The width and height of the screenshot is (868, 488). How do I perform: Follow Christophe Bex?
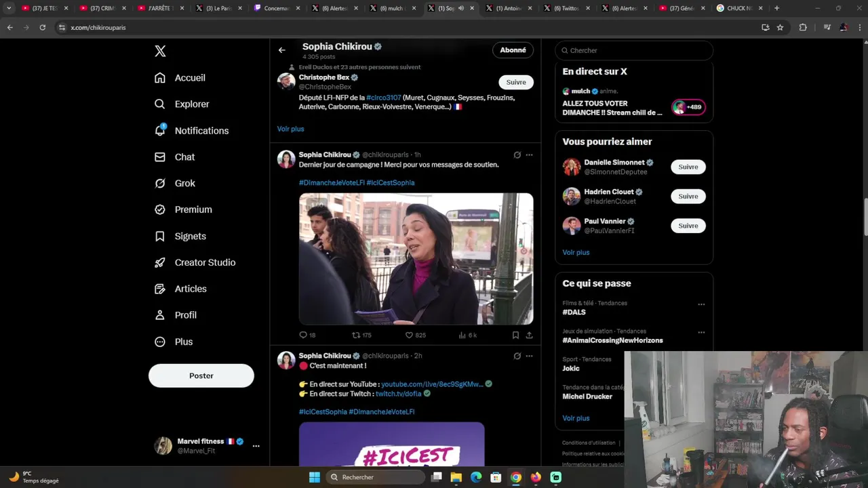pyautogui.click(x=516, y=82)
